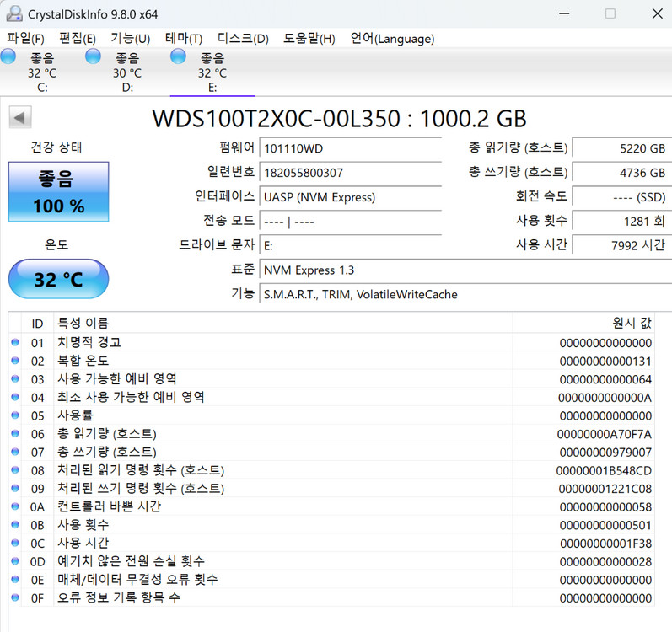Click the CrystalDiskInfo app icon in title bar

pyautogui.click(x=14, y=13)
